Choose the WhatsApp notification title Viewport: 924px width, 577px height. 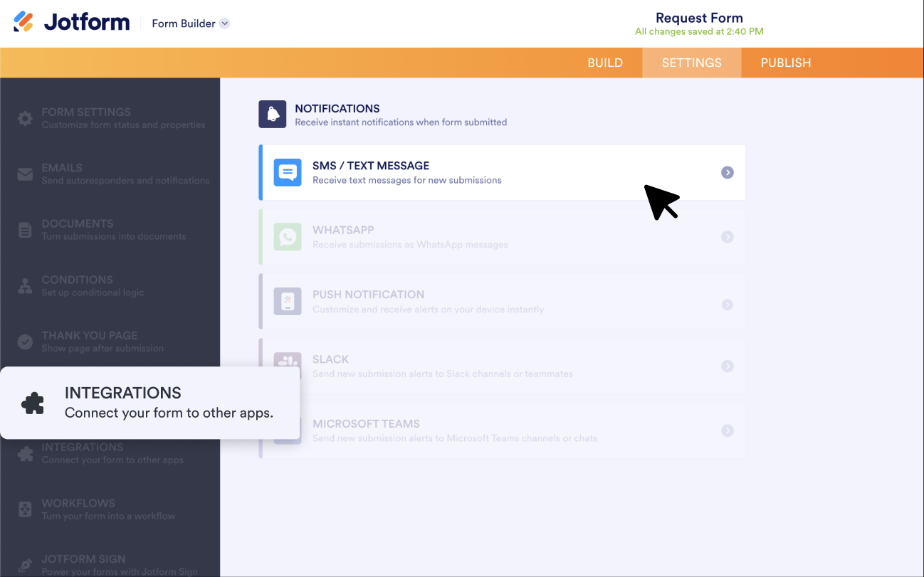point(343,231)
